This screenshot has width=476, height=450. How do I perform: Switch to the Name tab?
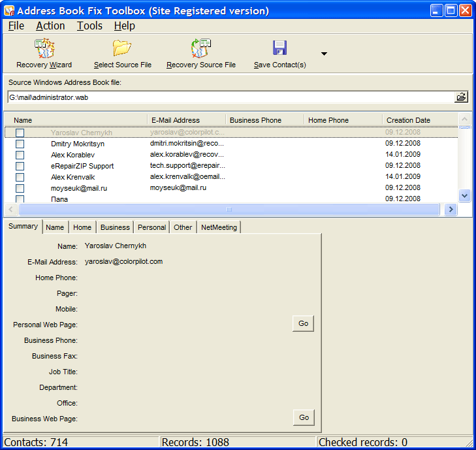click(55, 227)
